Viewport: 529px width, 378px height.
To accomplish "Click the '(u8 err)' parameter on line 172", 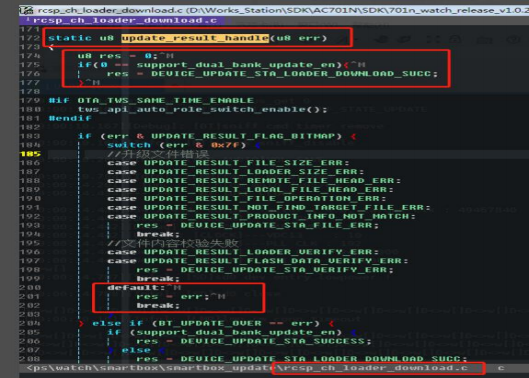I will click(299, 38).
